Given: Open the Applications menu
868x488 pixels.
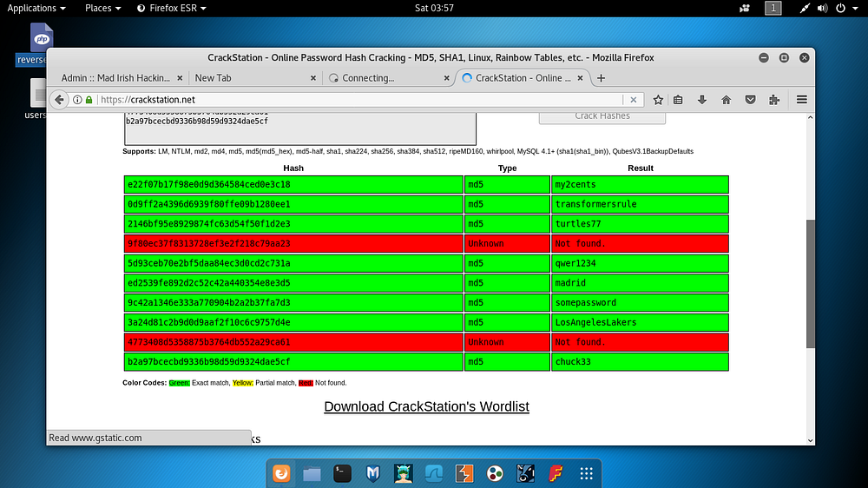Looking at the screenshot, I should (x=36, y=9).
